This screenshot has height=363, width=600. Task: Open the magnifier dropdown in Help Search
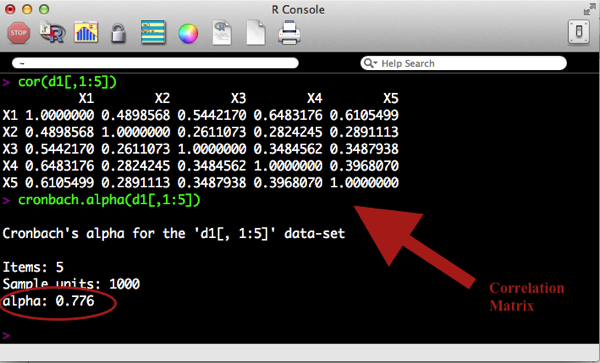pyautogui.click(x=370, y=63)
